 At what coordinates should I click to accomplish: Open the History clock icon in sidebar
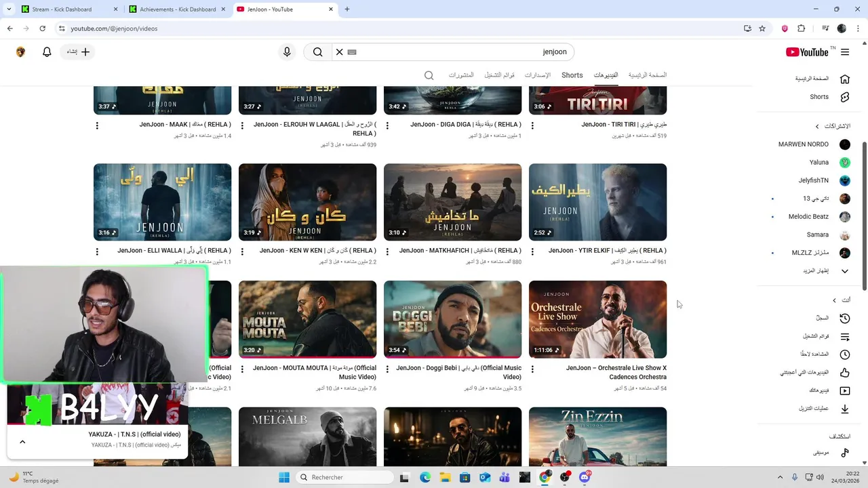tap(845, 318)
